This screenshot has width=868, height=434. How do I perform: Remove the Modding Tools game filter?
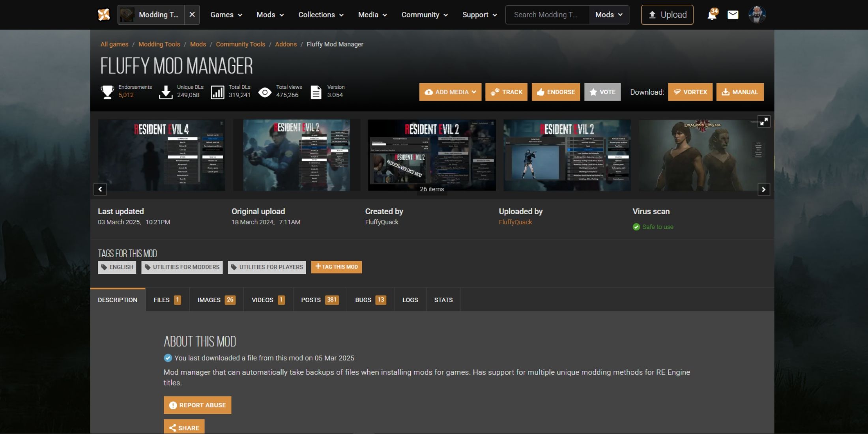click(x=192, y=15)
